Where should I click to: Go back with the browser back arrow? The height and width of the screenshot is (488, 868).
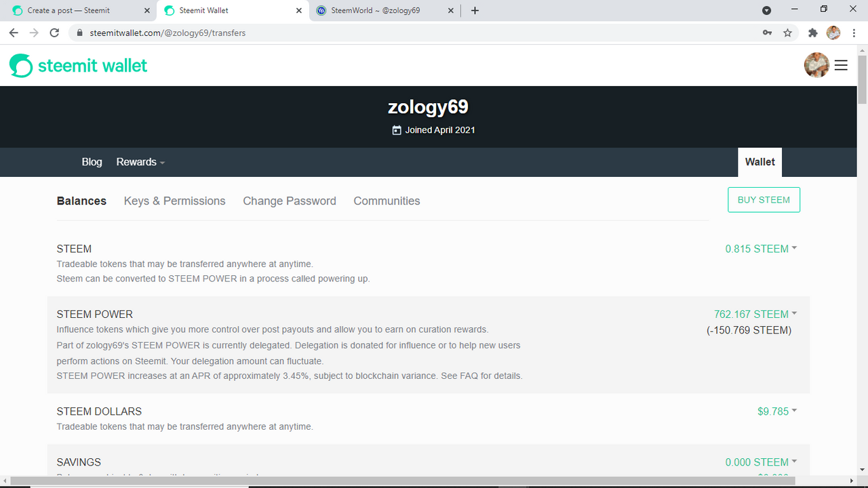point(14,33)
